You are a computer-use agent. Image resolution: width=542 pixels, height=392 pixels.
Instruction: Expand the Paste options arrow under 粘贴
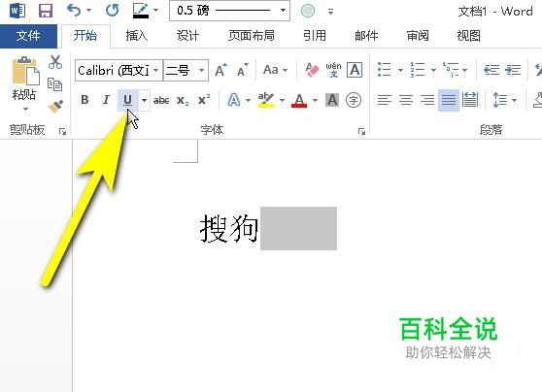[x=25, y=109]
